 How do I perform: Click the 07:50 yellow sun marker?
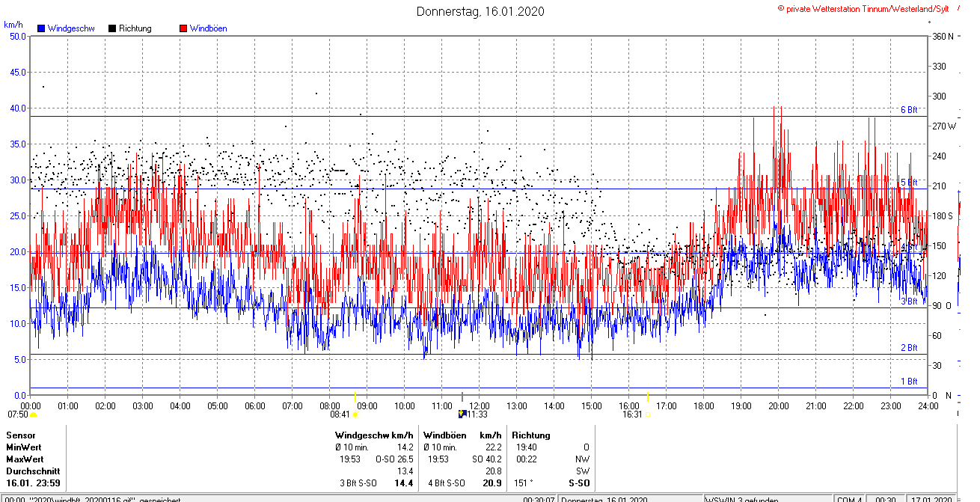33,414
